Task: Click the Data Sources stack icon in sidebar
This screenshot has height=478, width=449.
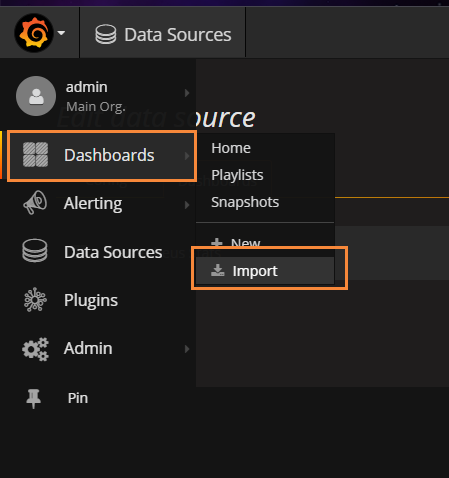Action: pos(35,251)
